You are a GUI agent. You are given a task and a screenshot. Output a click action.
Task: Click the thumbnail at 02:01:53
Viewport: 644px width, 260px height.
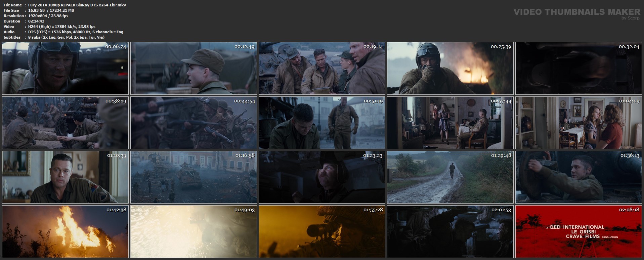[x=450, y=231]
